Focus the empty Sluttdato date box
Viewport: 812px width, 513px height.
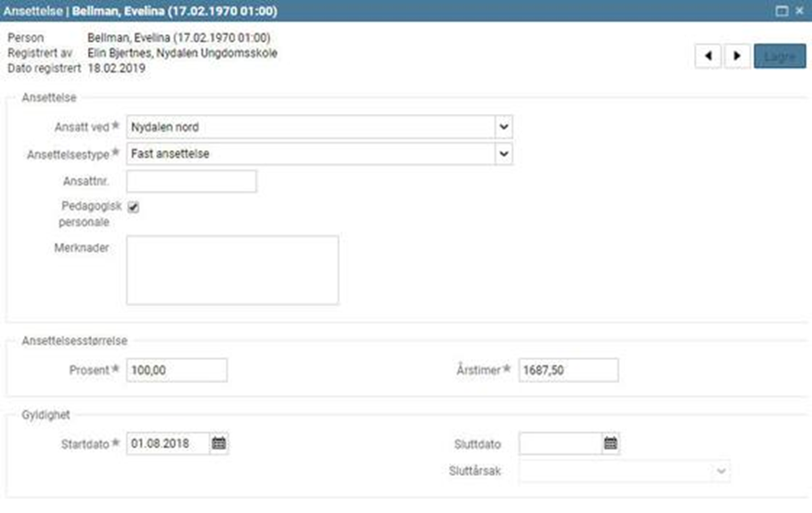point(560,443)
